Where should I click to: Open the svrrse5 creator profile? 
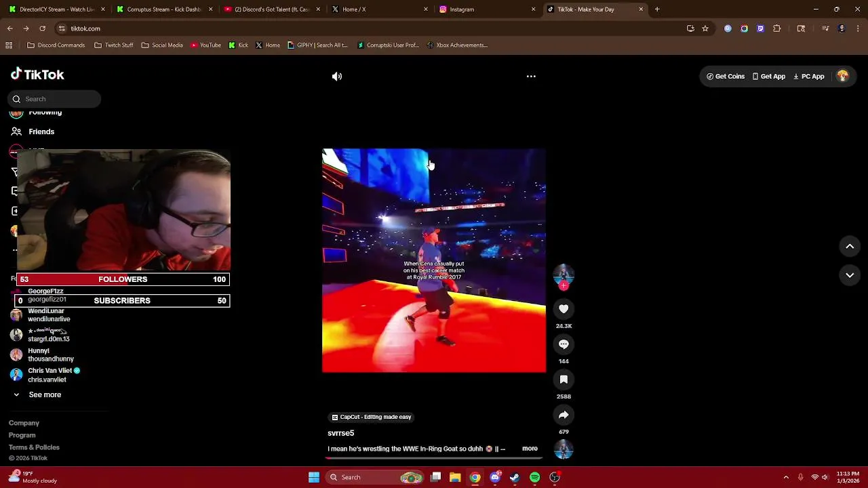pyautogui.click(x=340, y=433)
